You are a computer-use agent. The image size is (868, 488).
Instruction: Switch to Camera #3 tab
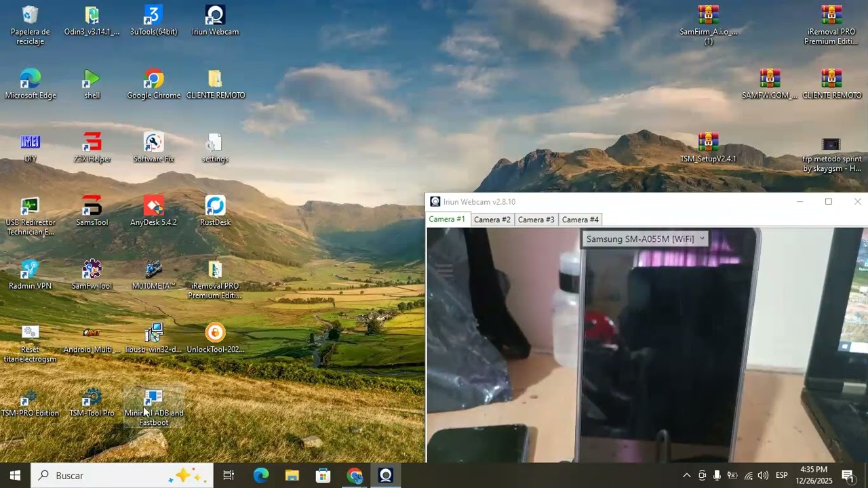[536, 220]
